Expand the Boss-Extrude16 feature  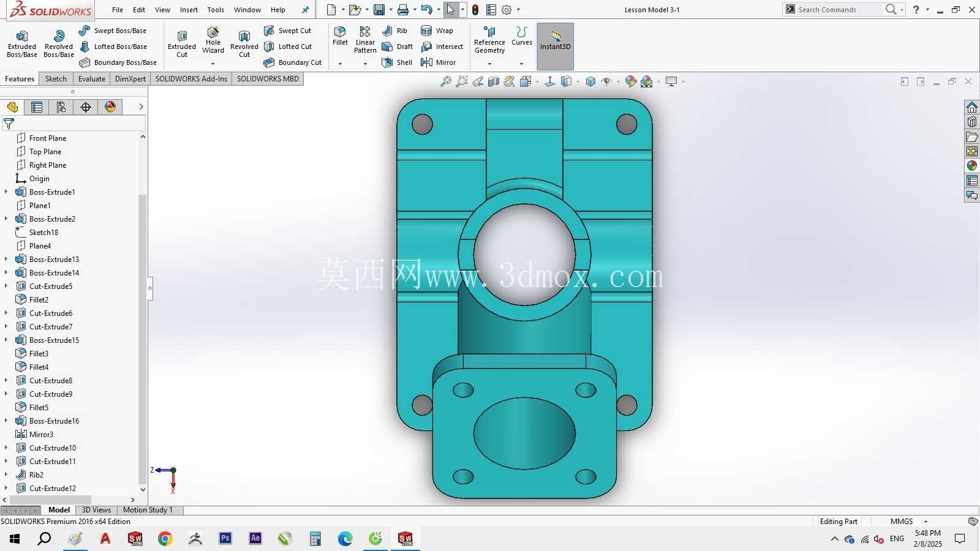[6, 421]
